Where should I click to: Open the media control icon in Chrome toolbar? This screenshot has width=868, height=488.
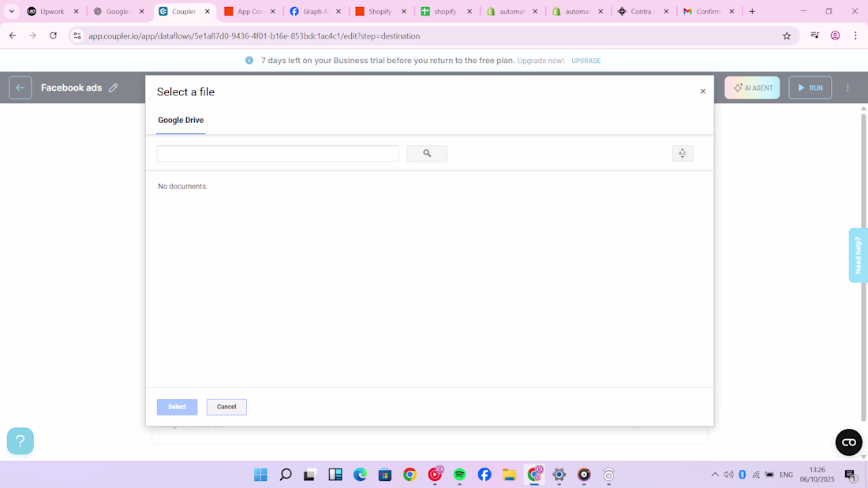click(x=815, y=35)
